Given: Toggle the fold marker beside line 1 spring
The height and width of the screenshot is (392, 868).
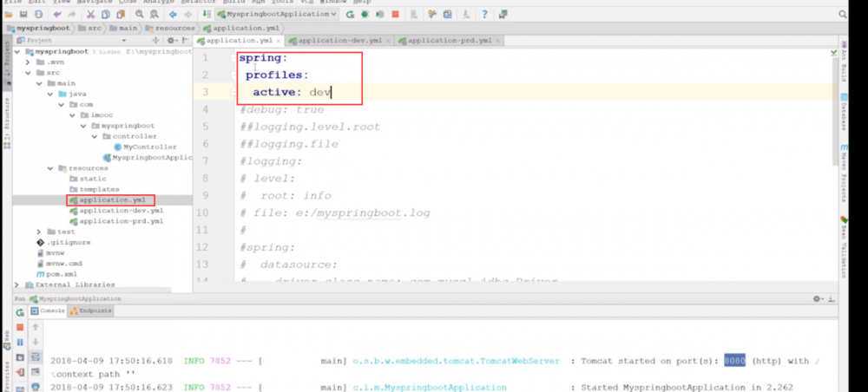Looking at the screenshot, I should pyautogui.click(x=233, y=58).
